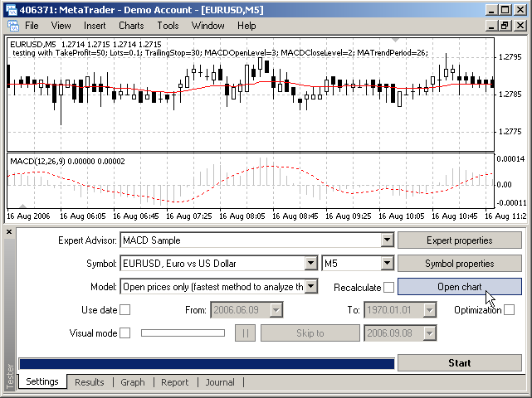Switch to the Graph tab

click(133, 382)
